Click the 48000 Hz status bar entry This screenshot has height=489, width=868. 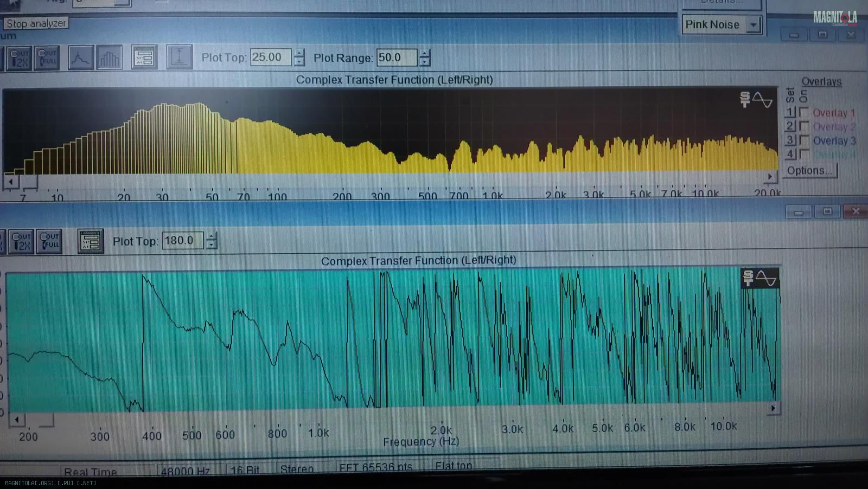point(185,471)
